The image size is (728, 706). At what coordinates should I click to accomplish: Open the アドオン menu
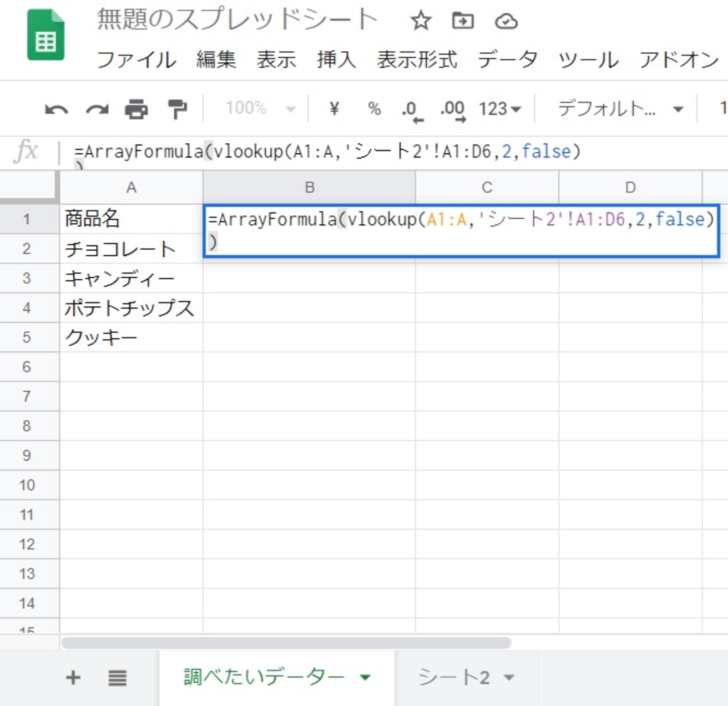coord(679,60)
